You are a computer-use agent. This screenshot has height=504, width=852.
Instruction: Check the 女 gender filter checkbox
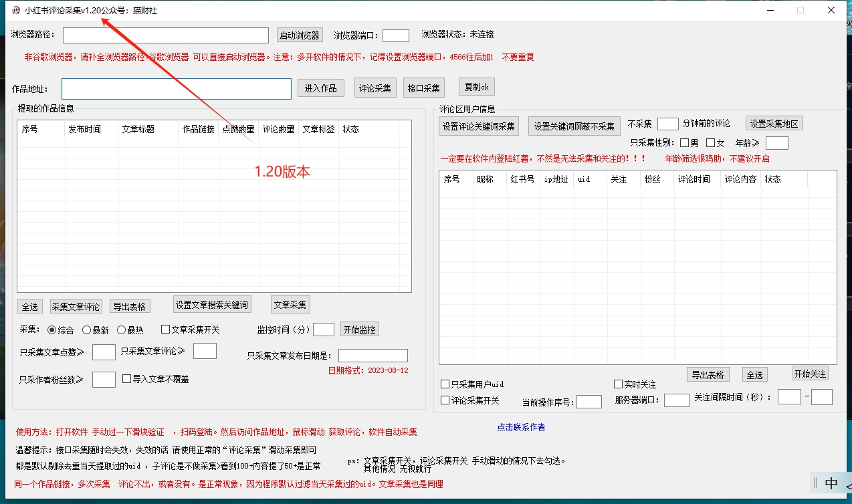[x=711, y=142]
